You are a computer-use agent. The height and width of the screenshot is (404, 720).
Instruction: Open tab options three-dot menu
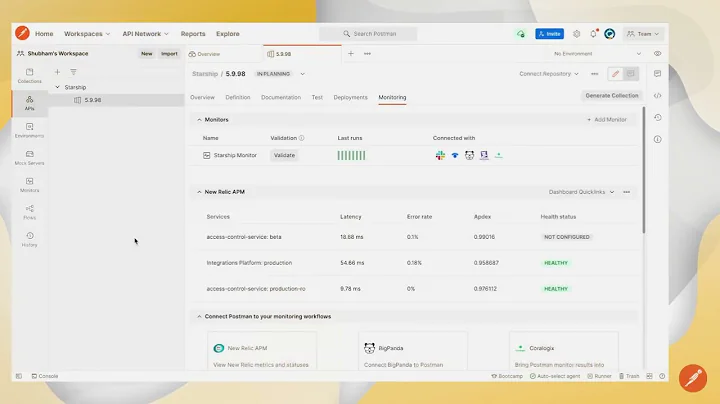pyautogui.click(x=367, y=54)
